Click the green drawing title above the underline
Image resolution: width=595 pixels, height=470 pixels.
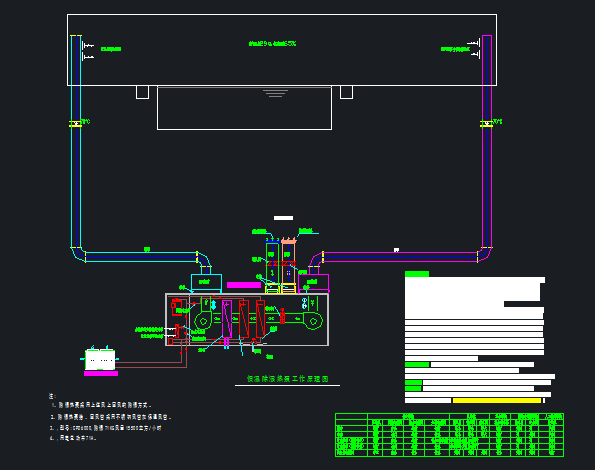(x=288, y=379)
